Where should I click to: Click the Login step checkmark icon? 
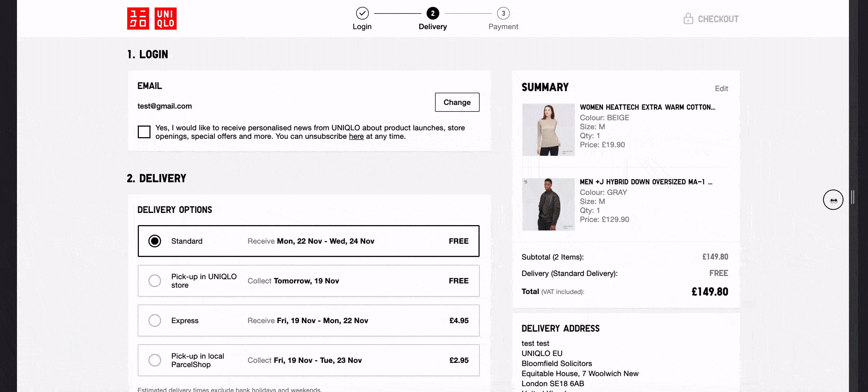tap(362, 13)
